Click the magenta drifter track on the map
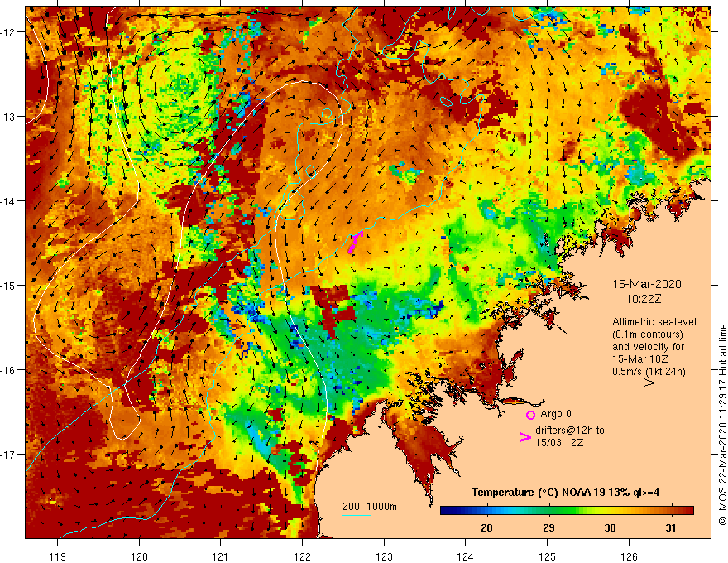 [x=355, y=242]
